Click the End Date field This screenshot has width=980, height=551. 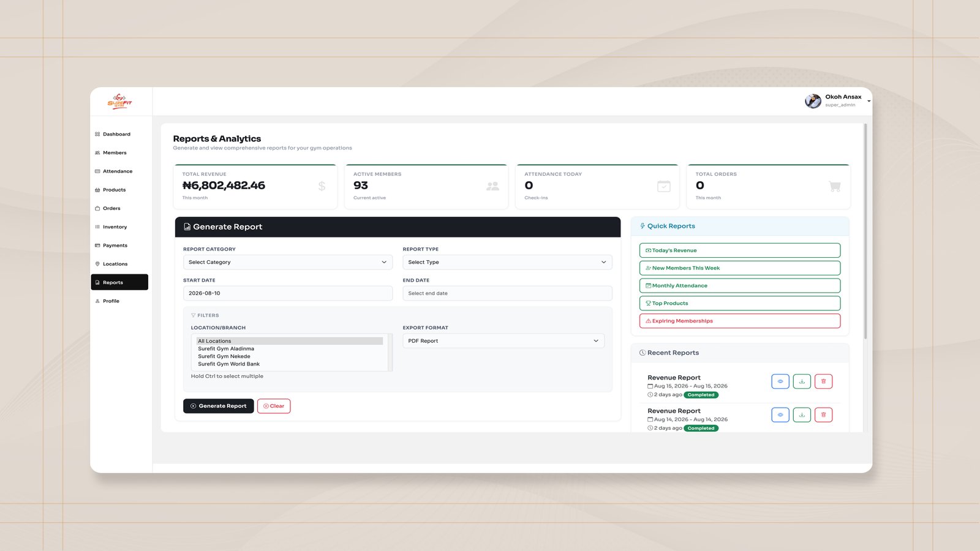coord(507,293)
